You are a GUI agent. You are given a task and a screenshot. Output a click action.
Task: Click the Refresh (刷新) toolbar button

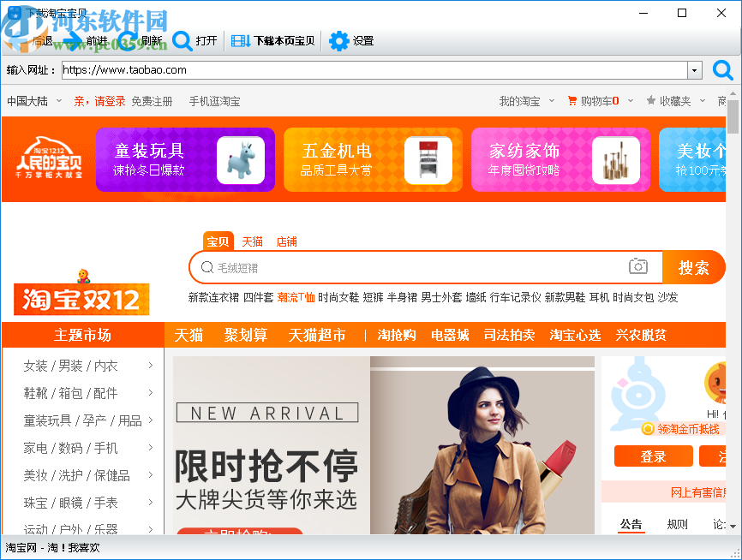tap(139, 41)
